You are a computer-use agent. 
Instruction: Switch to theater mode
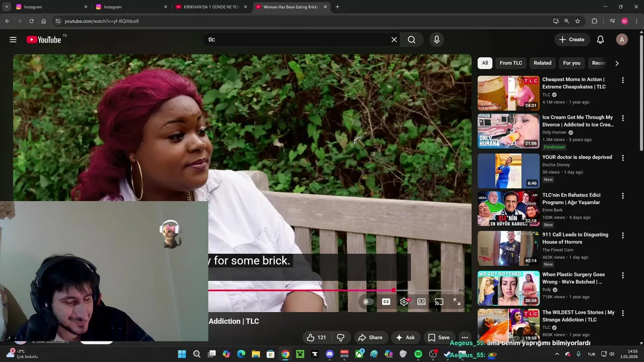coord(421,302)
